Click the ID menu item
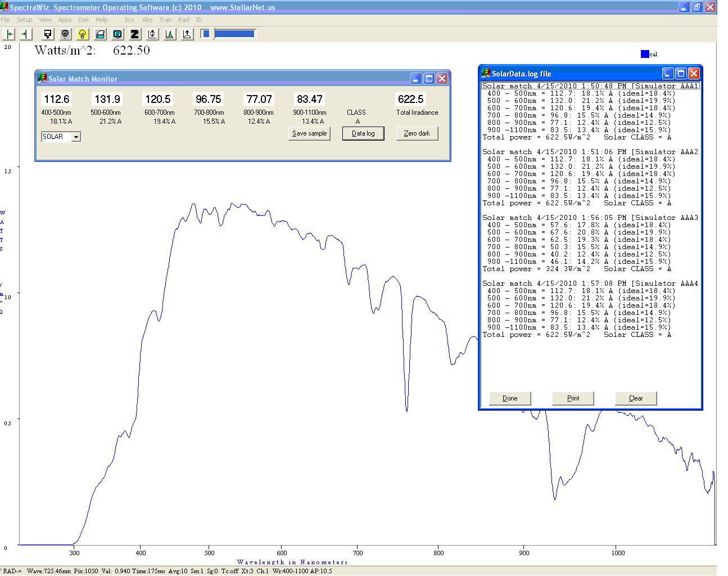The width and height of the screenshot is (728, 576). [198, 20]
